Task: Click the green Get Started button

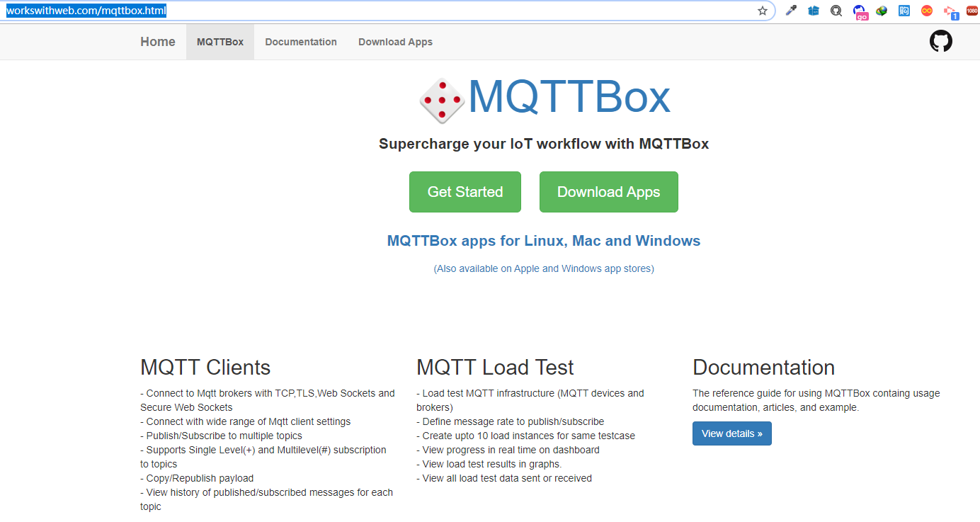Action: (465, 192)
